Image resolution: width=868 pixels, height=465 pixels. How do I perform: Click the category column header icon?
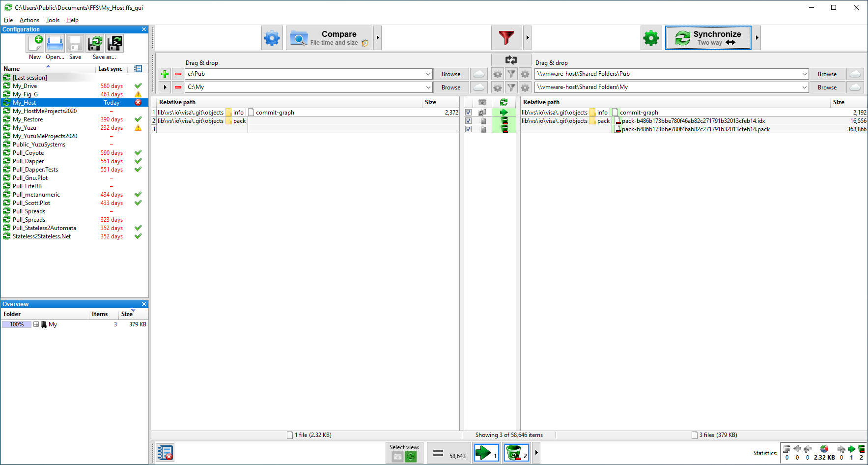point(482,102)
